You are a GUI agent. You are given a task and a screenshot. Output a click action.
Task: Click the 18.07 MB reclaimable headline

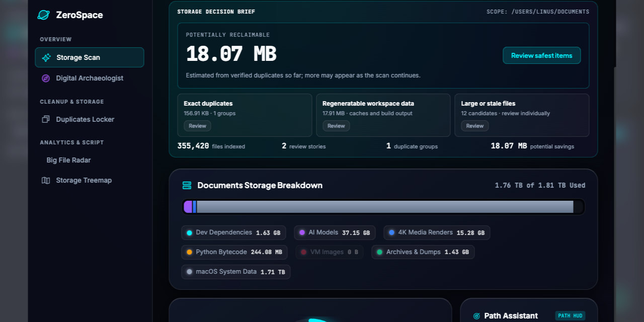tap(231, 54)
